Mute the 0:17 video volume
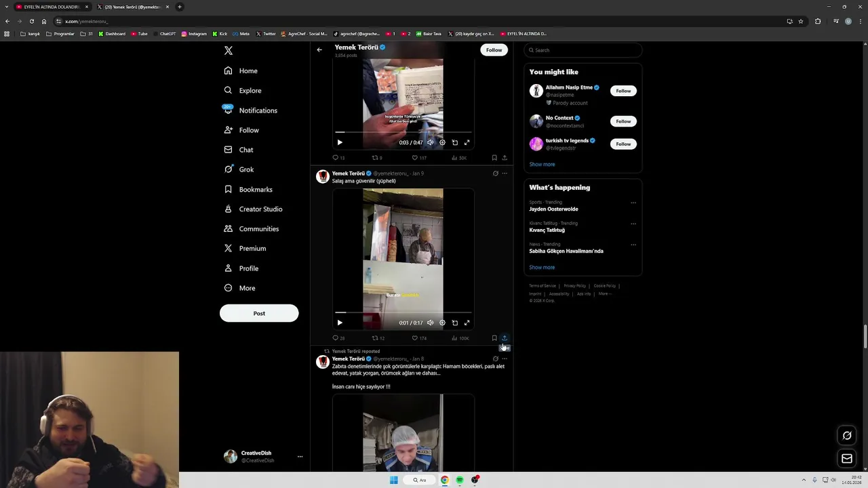Image resolution: width=868 pixels, height=488 pixels. (x=430, y=323)
